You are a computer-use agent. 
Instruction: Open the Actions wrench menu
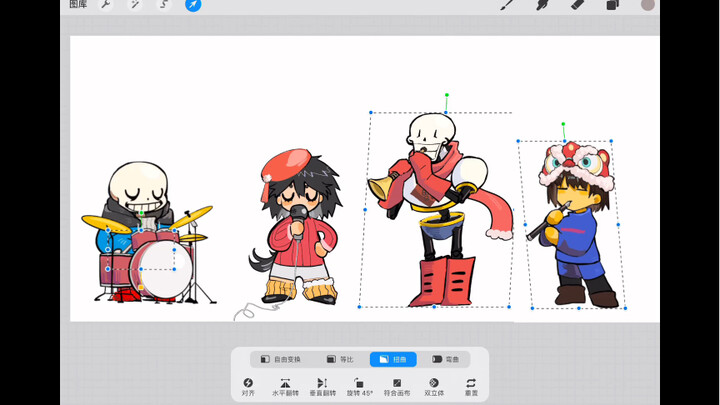(106, 5)
